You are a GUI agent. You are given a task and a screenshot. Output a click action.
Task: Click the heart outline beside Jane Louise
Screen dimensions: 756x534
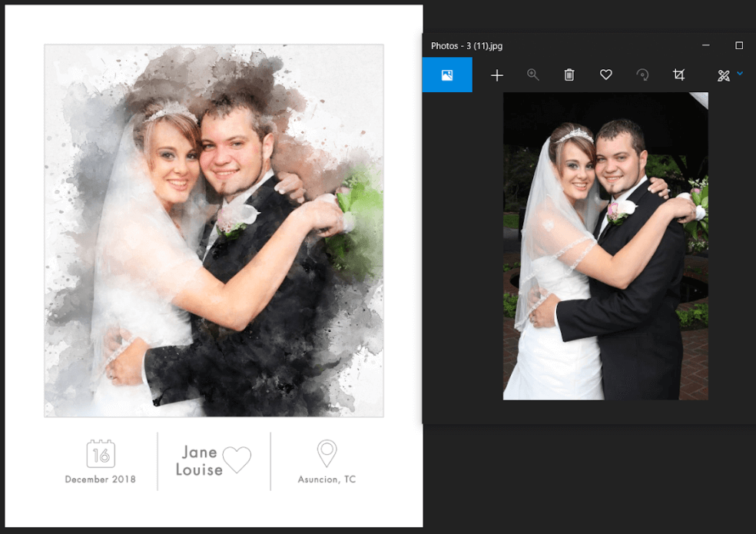(x=237, y=459)
